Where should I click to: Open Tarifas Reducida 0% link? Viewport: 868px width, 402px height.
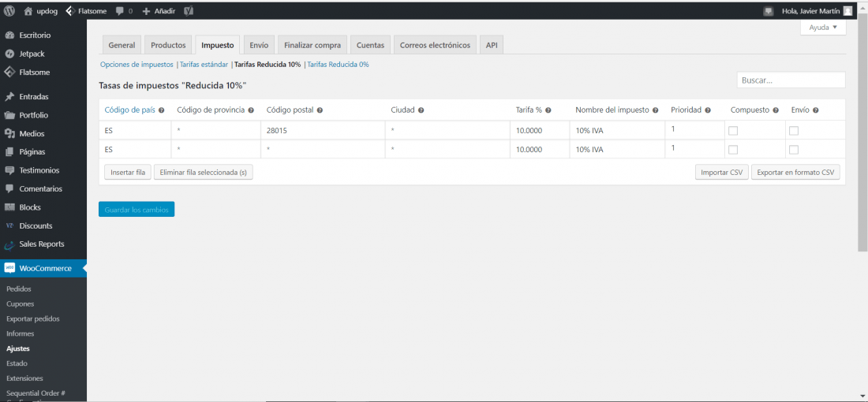pos(339,65)
